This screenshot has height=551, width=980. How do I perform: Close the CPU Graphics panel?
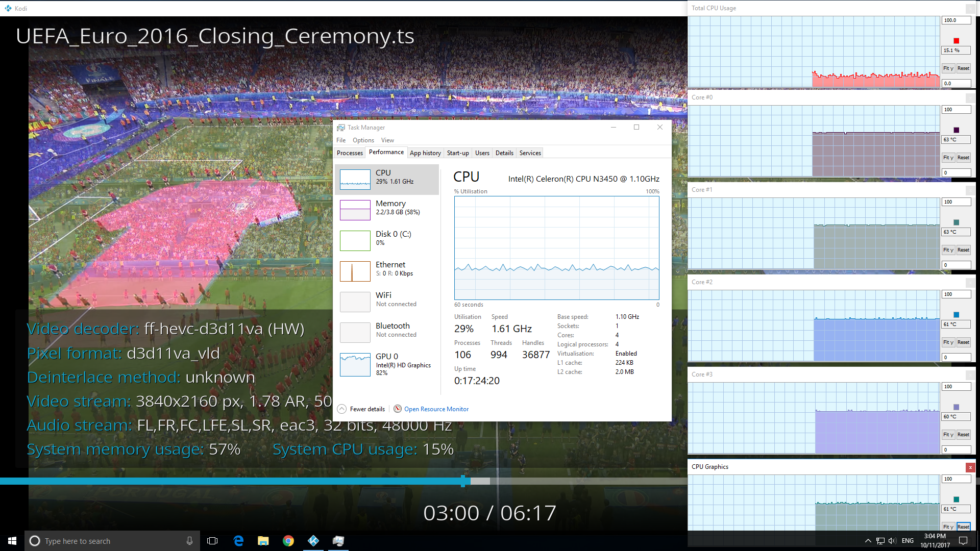click(x=970, y=467)
